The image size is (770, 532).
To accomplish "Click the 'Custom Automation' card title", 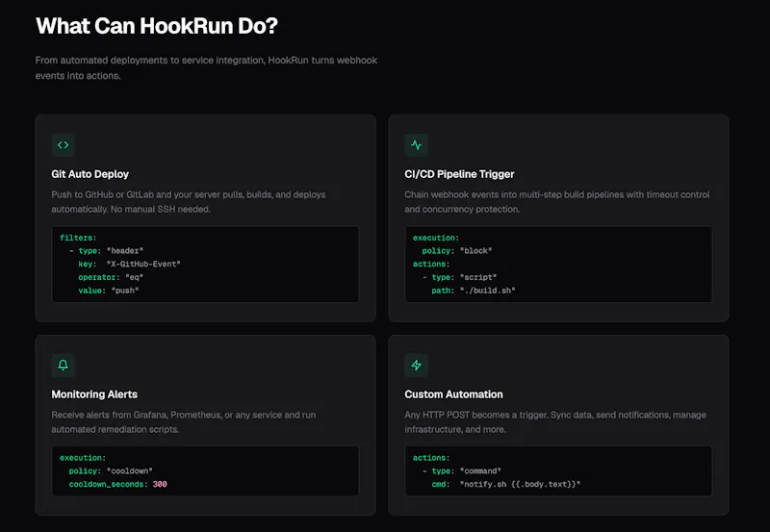I will [453, 394].
